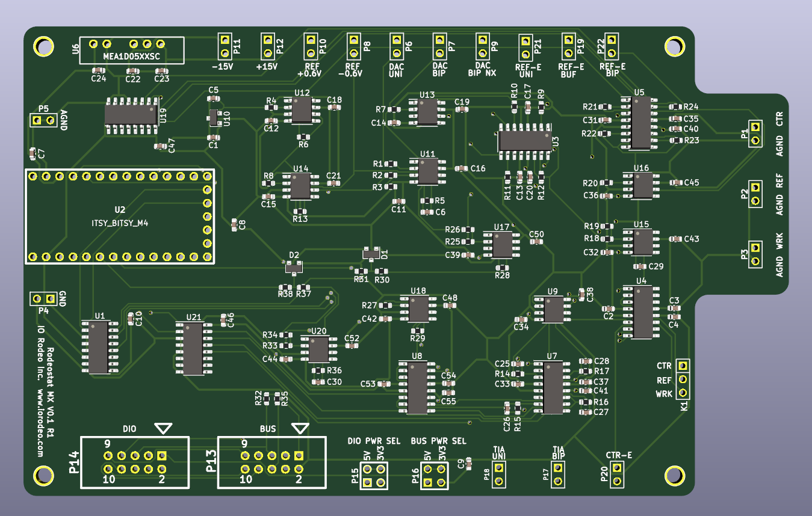
Task: Click the P13 BUS ten-pin connector
Action: (272, 462)
